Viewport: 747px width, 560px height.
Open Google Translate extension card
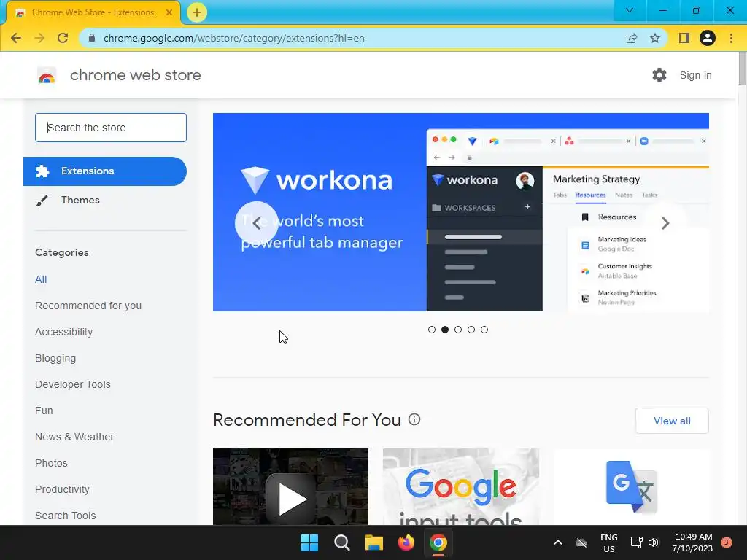pyautogui.click(x=632, y=486)
